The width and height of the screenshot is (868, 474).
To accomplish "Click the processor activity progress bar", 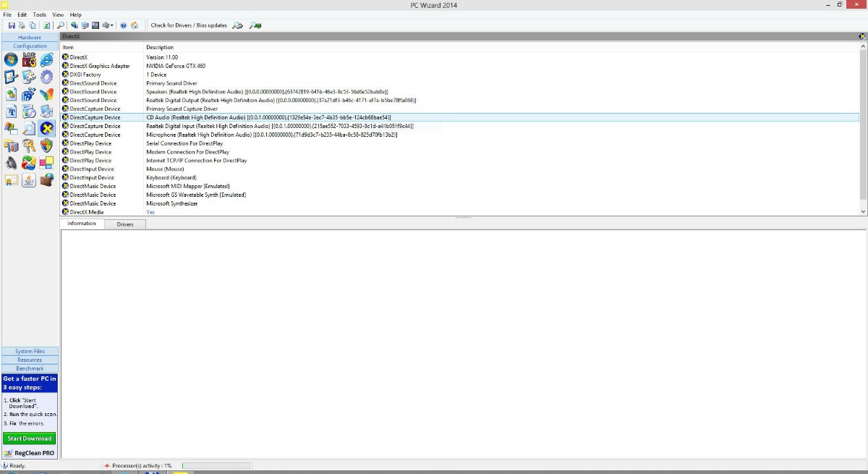I will tap(216, 465).
